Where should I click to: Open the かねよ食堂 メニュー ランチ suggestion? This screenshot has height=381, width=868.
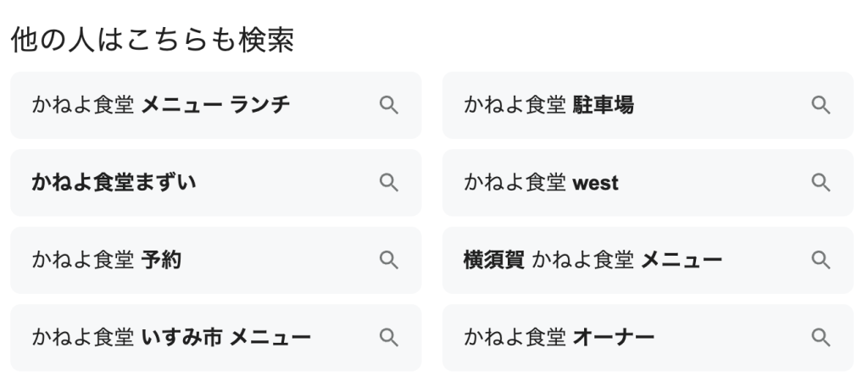point(161,105)
